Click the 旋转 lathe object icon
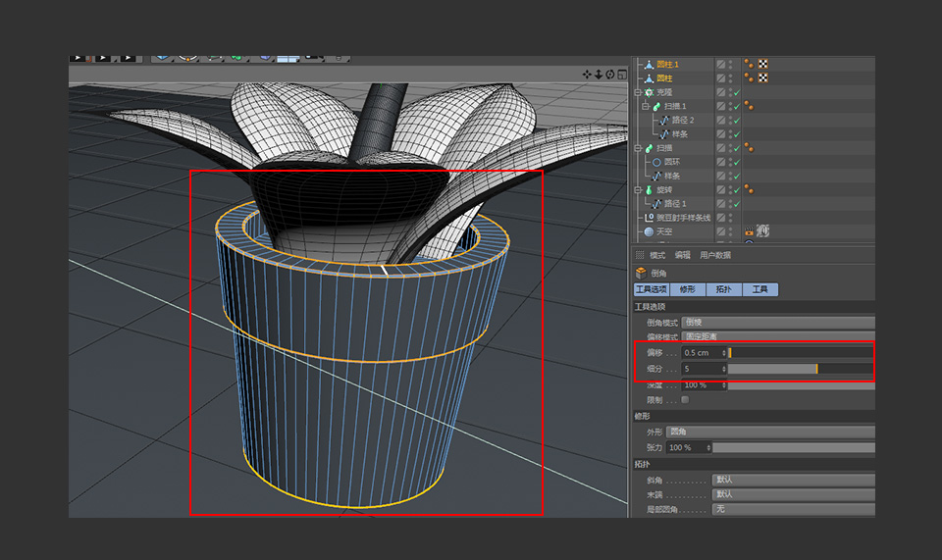 (648, 189)
